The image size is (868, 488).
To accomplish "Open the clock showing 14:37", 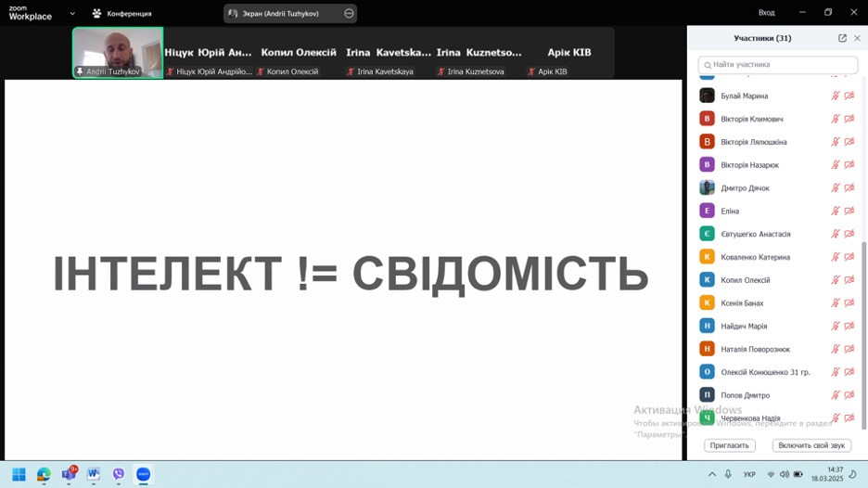I will pyautogui.click(x=827, y=474).
